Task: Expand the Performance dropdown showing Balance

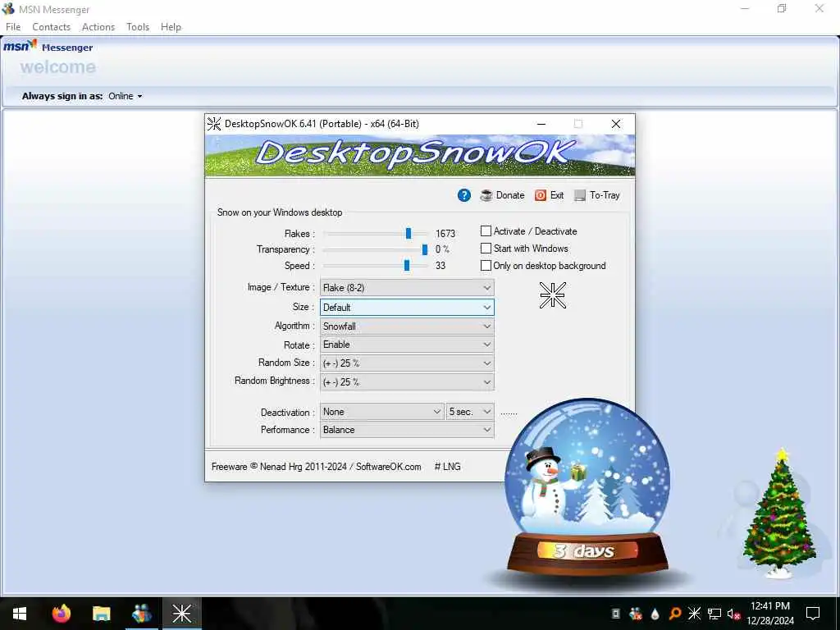Action: (407, 430)
